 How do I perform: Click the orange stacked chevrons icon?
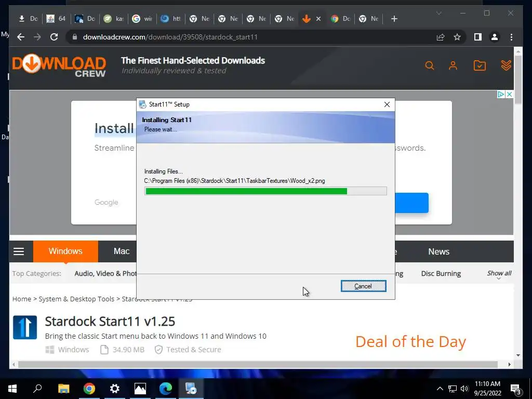(506, 65)
